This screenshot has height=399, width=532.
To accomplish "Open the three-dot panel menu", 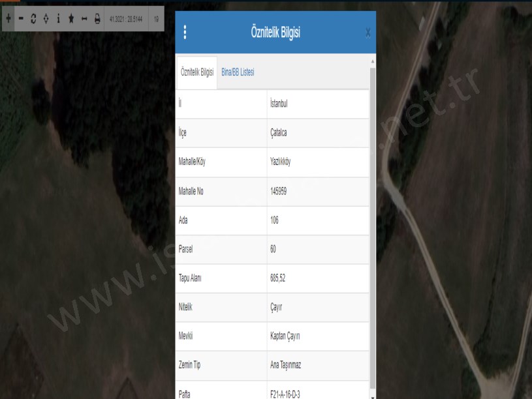I will pos(185,33).
